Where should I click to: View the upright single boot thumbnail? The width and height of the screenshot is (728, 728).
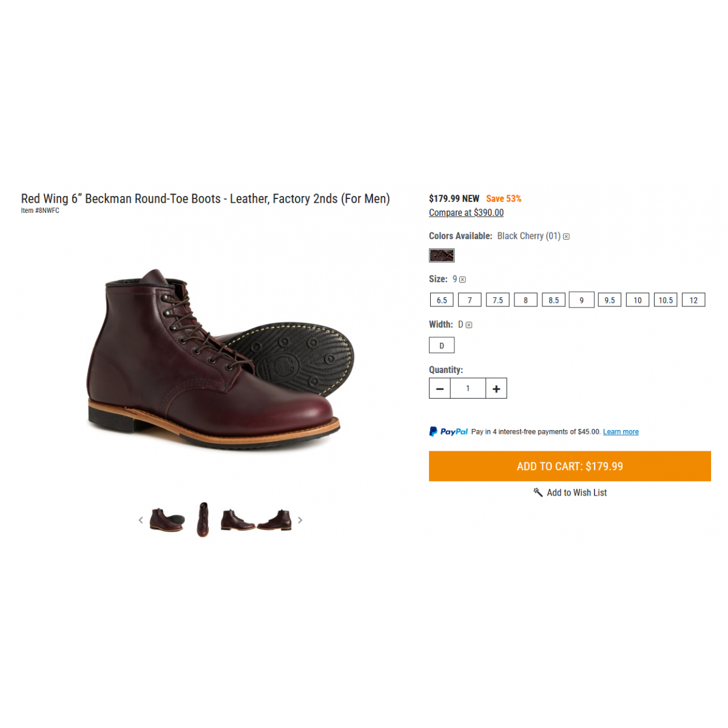203,519
